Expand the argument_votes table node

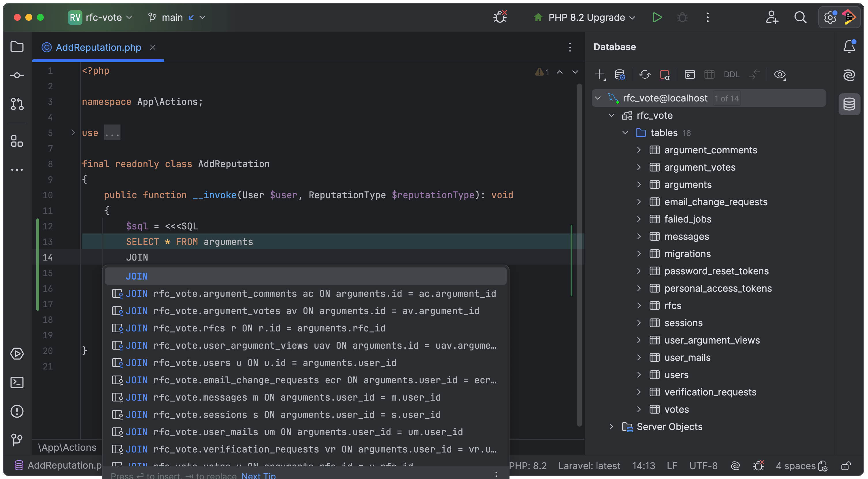click(639, 167)
